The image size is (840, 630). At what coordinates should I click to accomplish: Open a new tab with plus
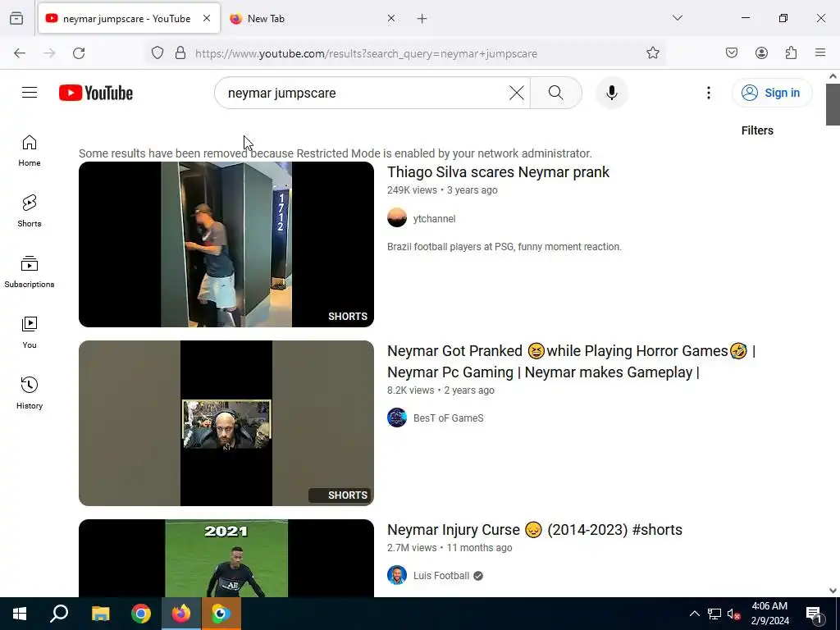[x=422, y=19]
